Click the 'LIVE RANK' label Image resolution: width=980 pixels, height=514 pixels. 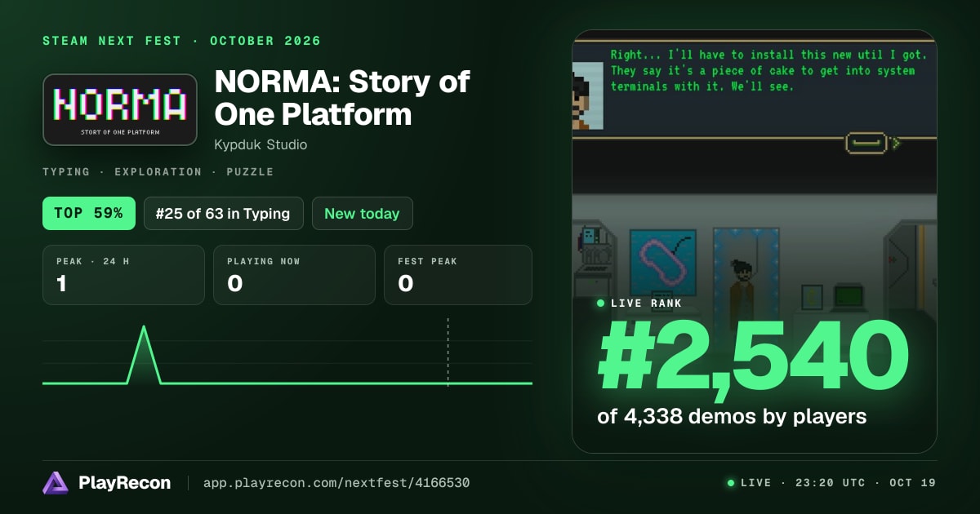click(646, 304)
